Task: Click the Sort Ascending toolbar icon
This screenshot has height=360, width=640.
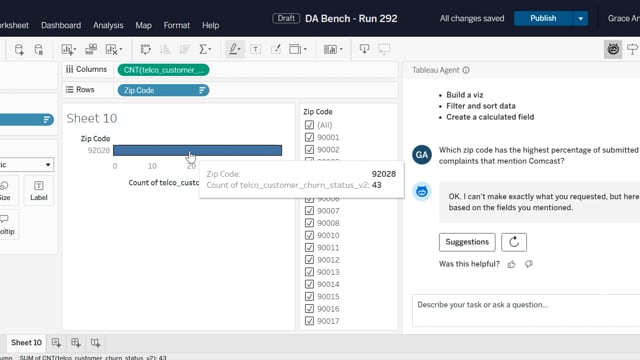Action: tap(165, 49)
